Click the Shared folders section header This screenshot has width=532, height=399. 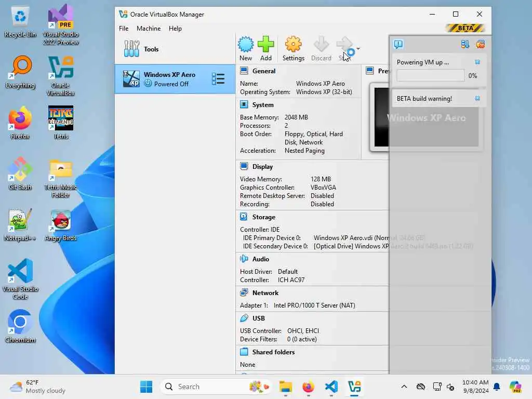(273, 352)
